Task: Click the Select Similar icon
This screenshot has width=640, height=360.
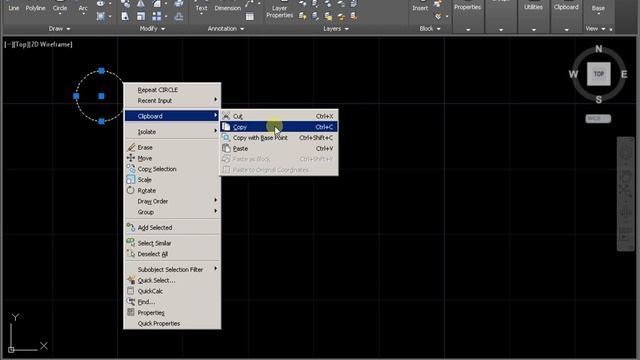Action: click(x=131, y=243)
